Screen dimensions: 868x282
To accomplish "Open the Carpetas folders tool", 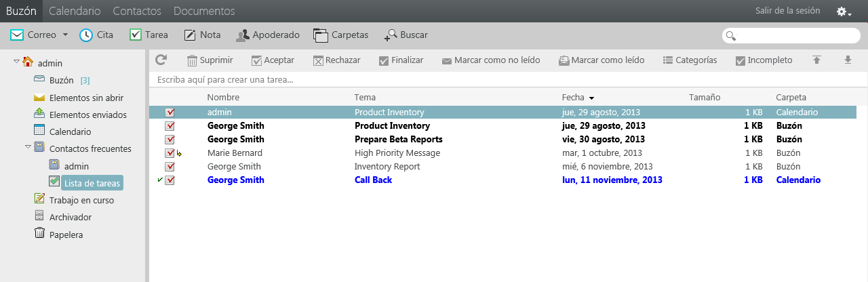I will point(340,35).
